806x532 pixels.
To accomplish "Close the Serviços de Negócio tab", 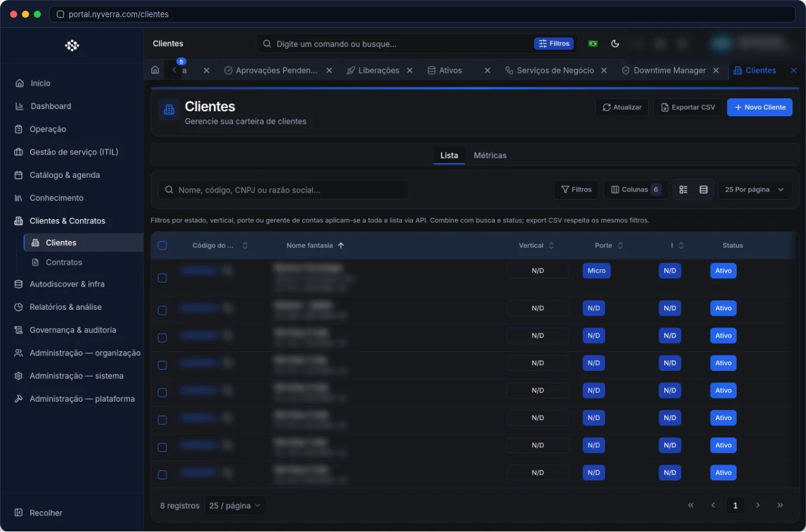I will click(604, 70).
